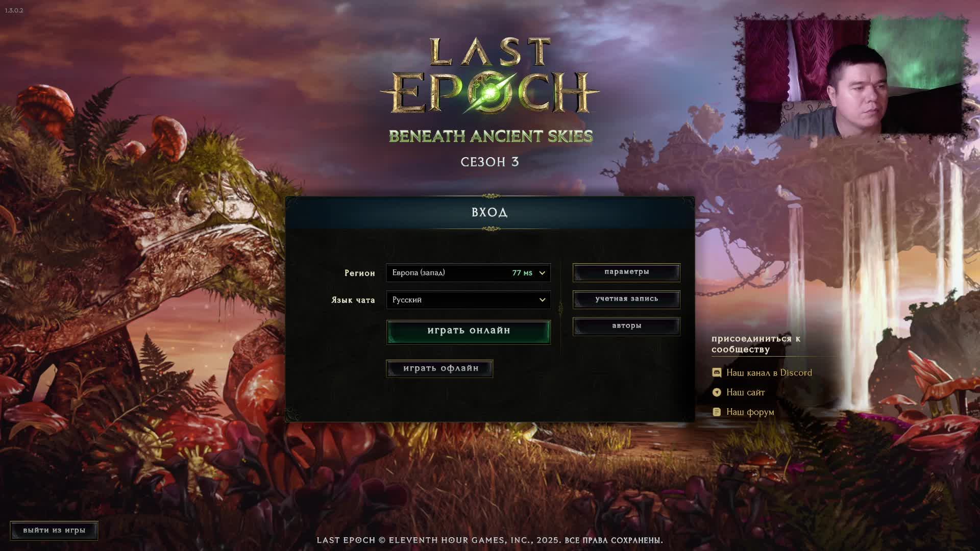This screenshot has height=551, width=980.
Task: Click the website compass icon beside Наш сайт
Action: [717, 392]
